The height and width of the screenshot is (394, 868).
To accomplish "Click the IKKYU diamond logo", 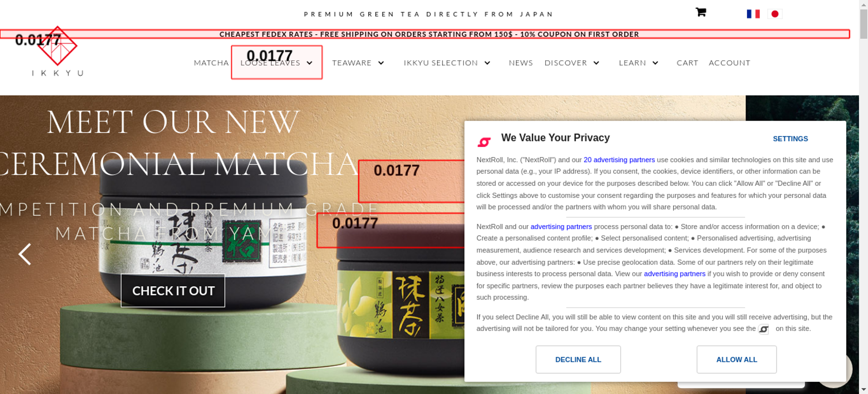I will point(57,46).
